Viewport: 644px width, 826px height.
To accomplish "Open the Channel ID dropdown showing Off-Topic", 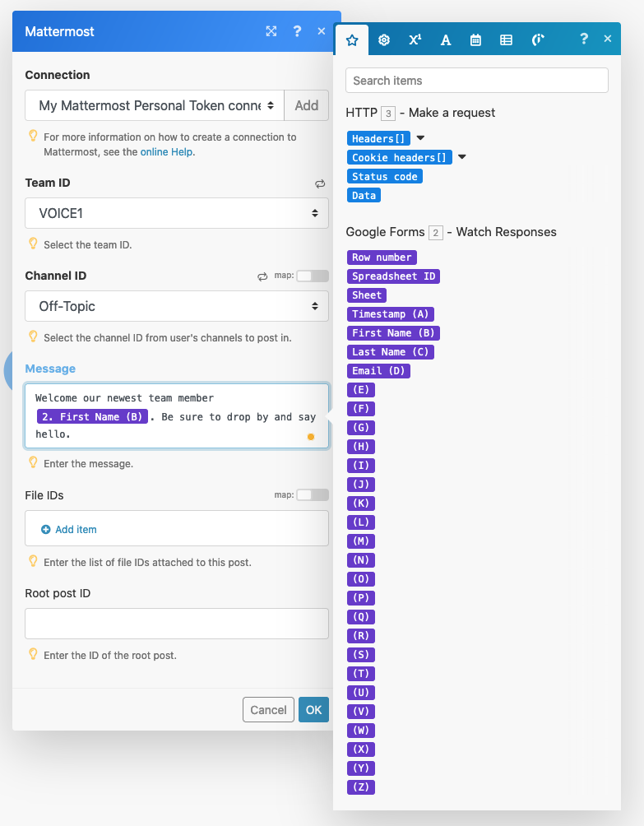I will pyautogui.click(x=176, y=306).
